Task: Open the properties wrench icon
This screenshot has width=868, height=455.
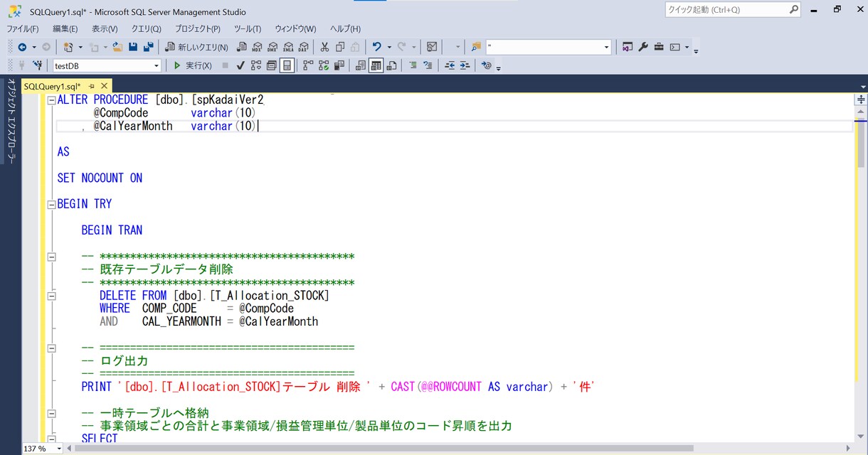Action: click(643, 47)
